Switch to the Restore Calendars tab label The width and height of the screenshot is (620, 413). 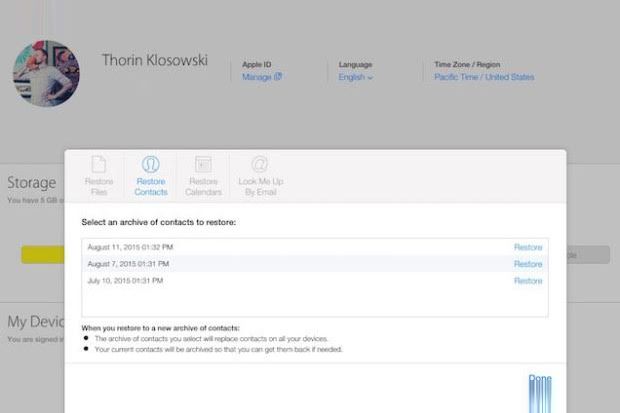(x=203, y=187)
